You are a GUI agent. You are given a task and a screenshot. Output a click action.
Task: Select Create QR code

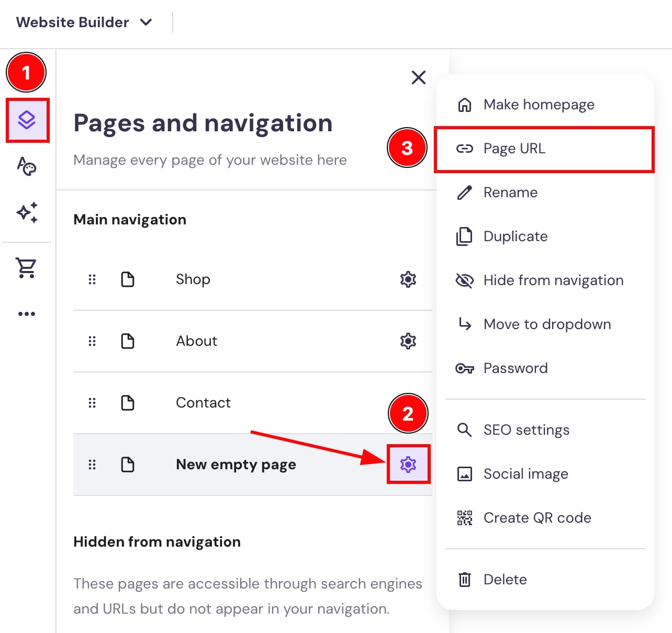537,517
